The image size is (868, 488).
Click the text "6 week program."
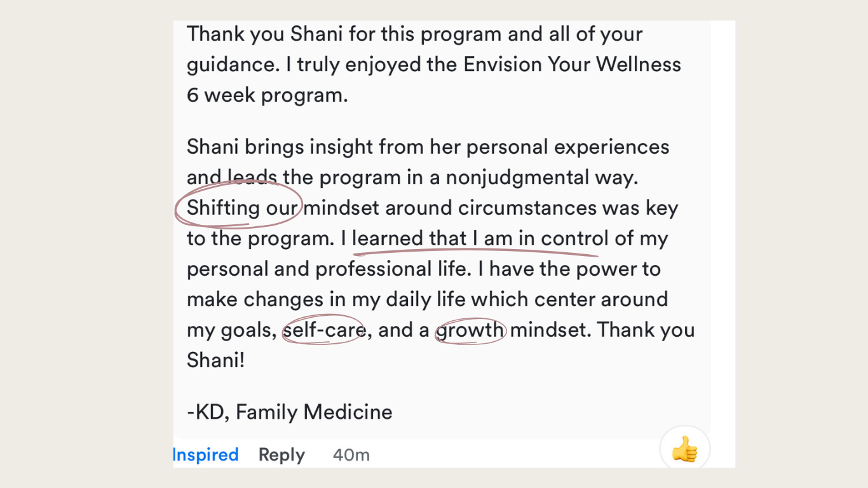[268, 95]
